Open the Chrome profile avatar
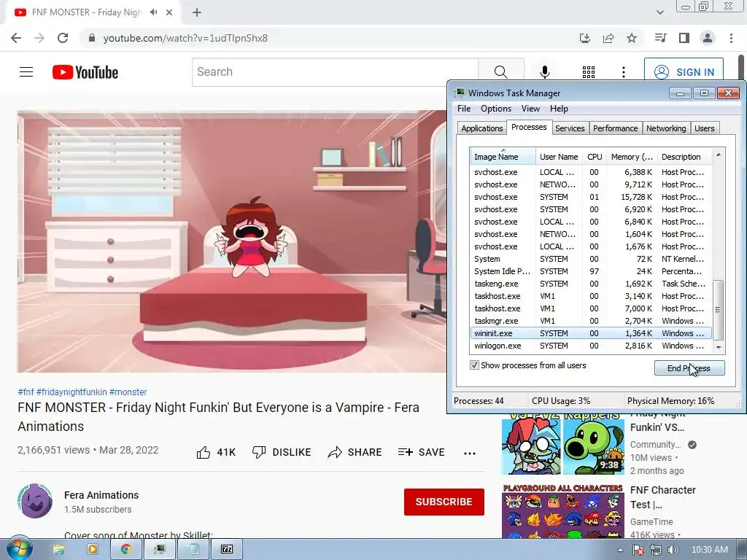 [x=708, y=38]
